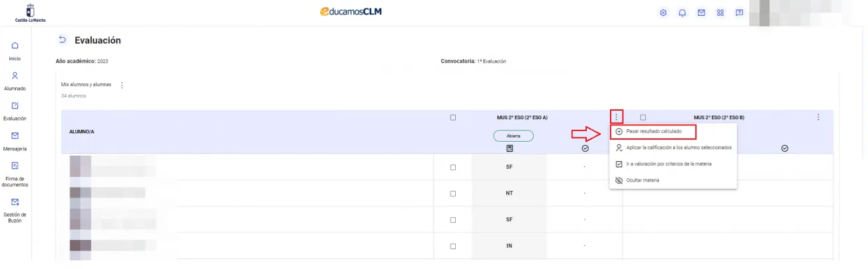Click calculator icon under MUS 2º ESO A
This screenshot has width=868, height=269.
click(x=509, y=148)
